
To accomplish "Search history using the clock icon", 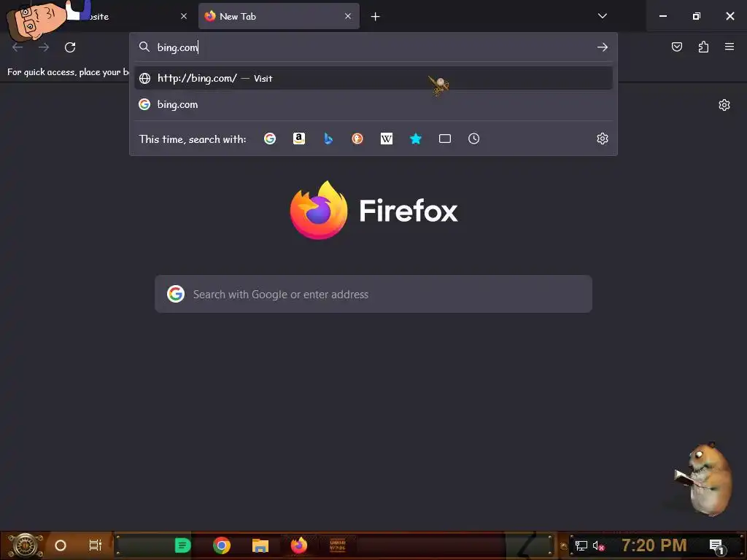I will point(473,139).
